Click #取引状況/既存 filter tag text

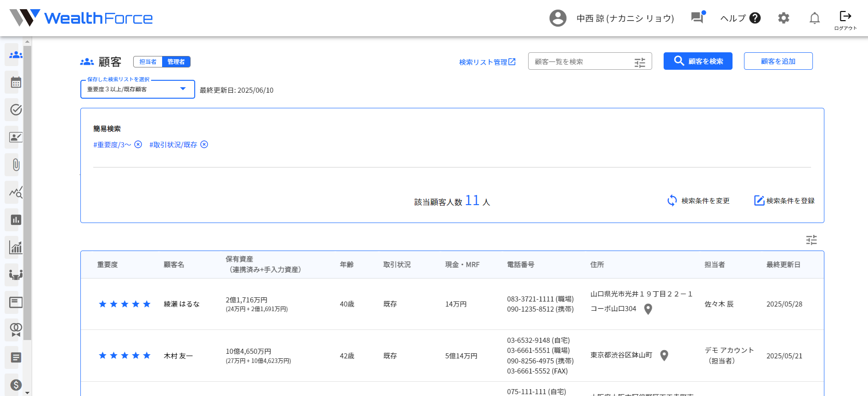(x=173, y=145)
